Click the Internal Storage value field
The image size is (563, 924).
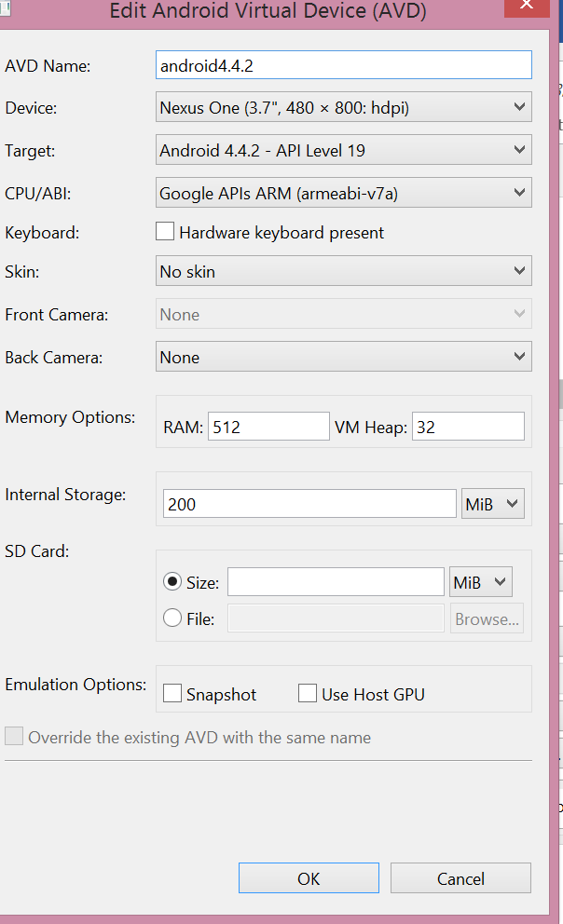coord(309,504)
